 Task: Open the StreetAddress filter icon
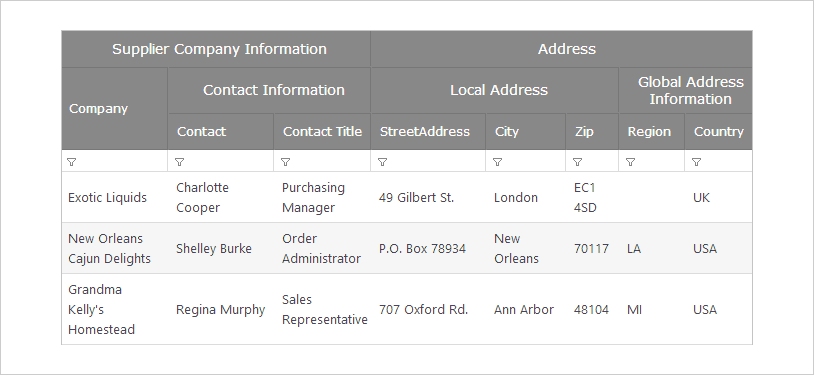[x=382, y=162]
